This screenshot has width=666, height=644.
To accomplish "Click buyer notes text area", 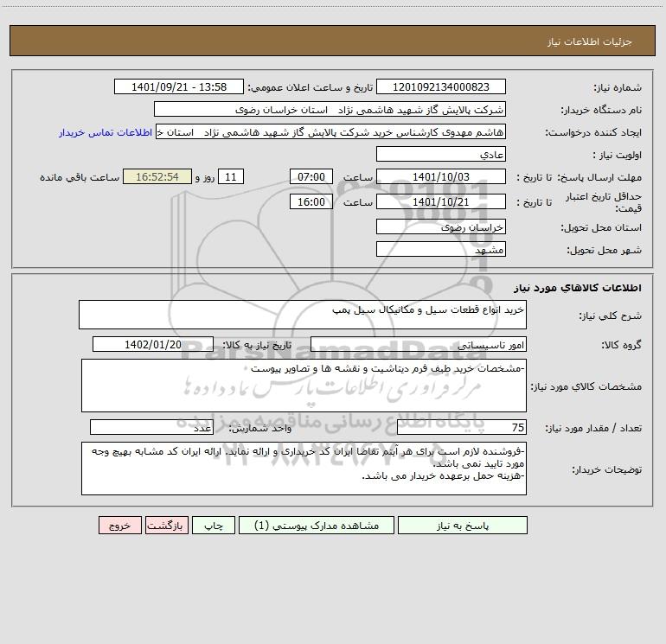I will [304, 469].
